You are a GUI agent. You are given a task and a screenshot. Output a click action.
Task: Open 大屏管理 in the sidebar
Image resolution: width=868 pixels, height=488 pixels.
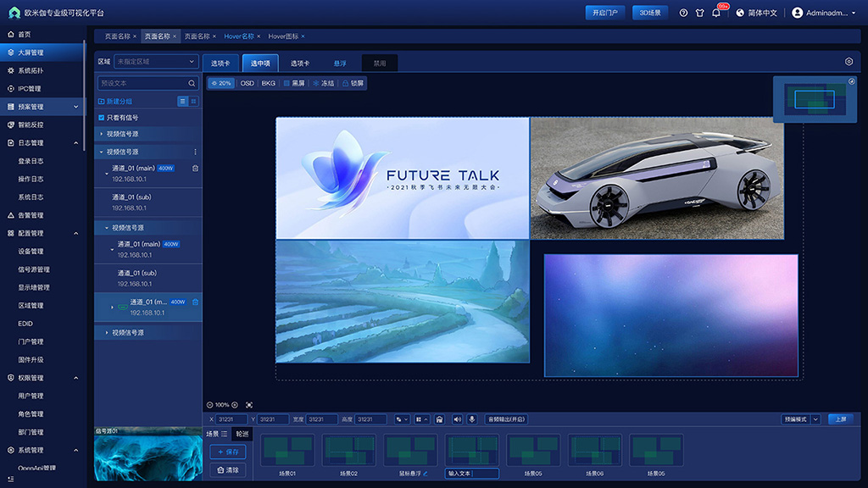coord(42,53)
